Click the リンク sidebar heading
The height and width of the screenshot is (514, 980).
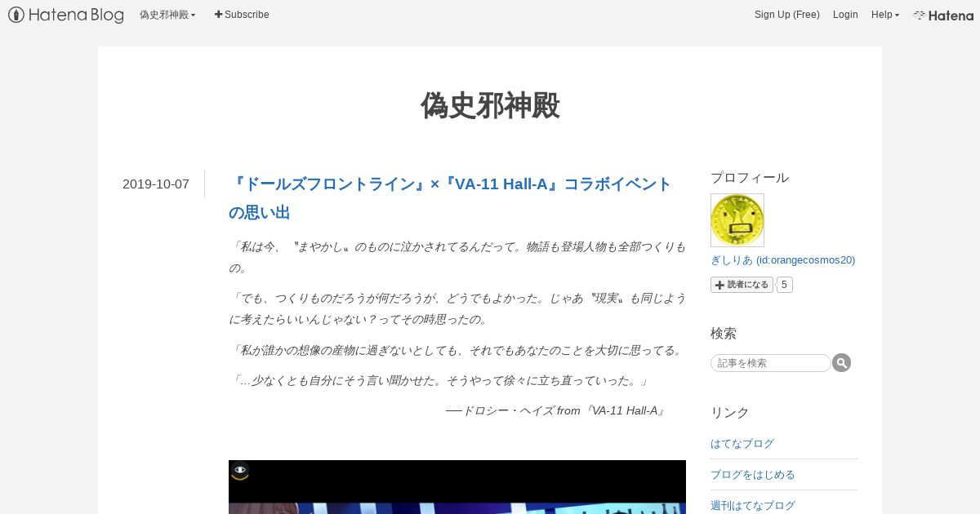click(x=730, y=413)
